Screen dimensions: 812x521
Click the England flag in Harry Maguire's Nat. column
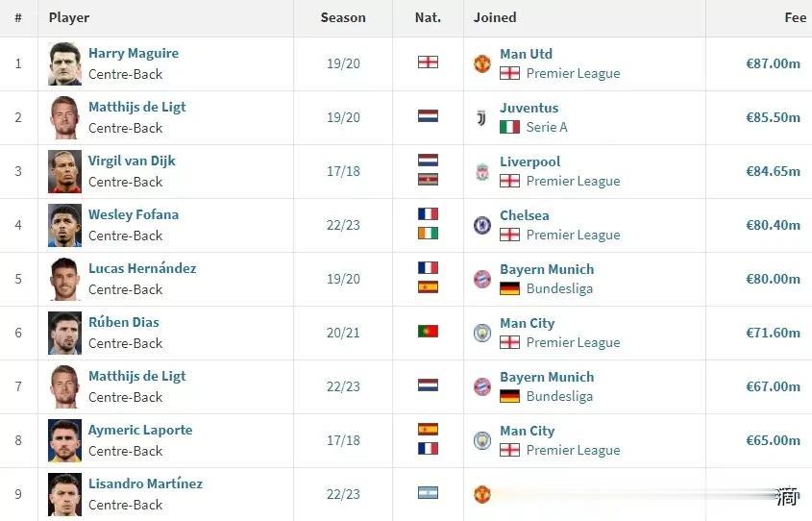(x=428, y=62)
